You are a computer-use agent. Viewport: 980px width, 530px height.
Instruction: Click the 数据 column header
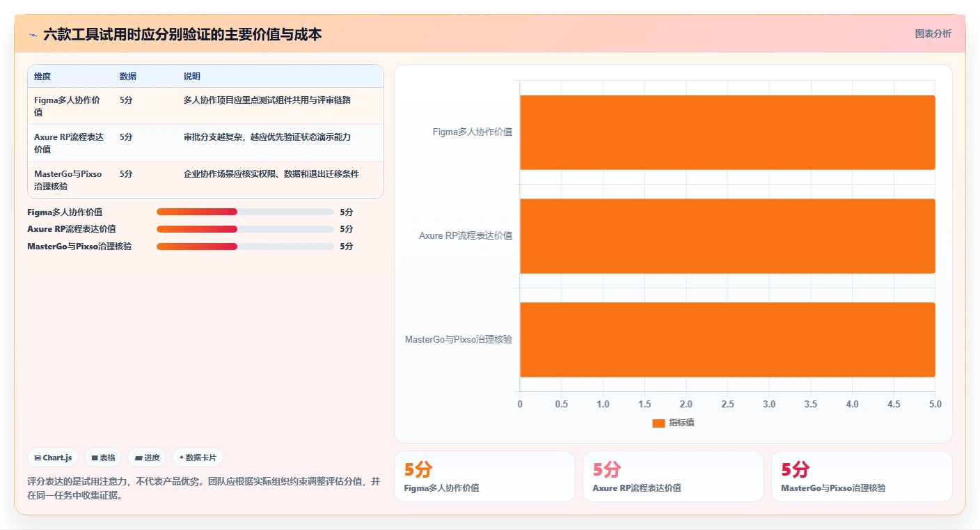coord(128,77)
